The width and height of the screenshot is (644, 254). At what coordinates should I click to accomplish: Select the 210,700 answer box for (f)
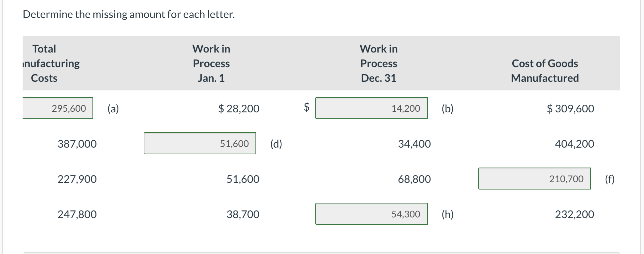coord(534,179)
